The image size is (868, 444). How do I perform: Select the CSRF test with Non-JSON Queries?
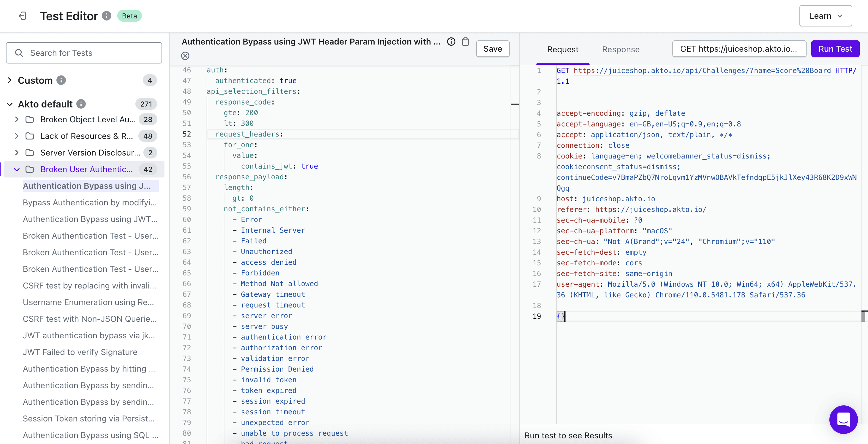click(x=89, y=319)
